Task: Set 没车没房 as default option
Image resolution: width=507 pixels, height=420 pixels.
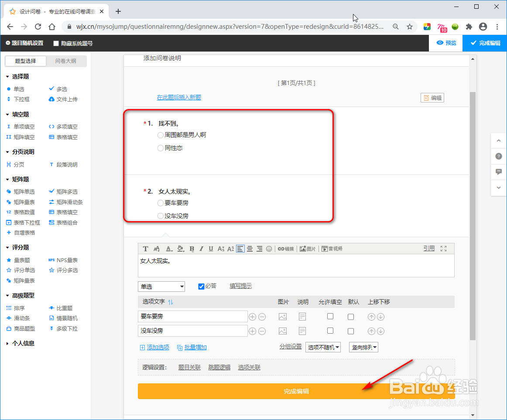Action: (351, 331)
